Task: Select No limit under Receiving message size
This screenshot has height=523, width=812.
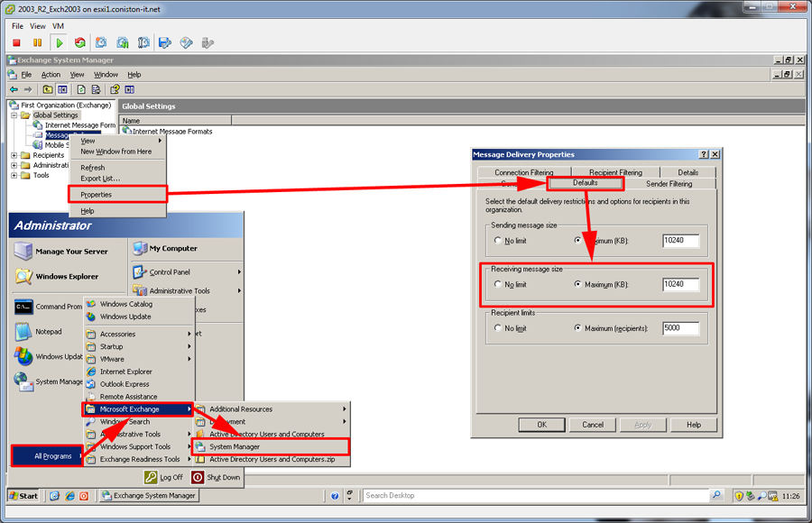Action: (498, 284)
